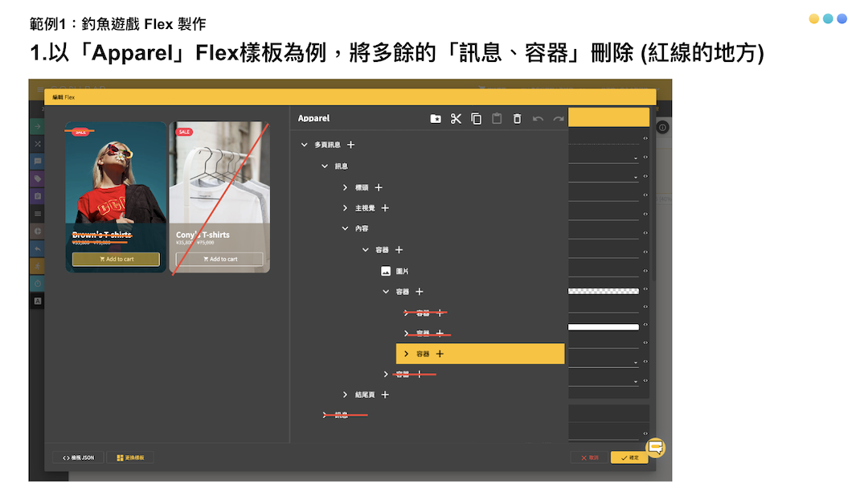Viewport: 868px width, 488px height.
Task: Click the green arrow icon in background sidebar
Action: tap(38, 126)
